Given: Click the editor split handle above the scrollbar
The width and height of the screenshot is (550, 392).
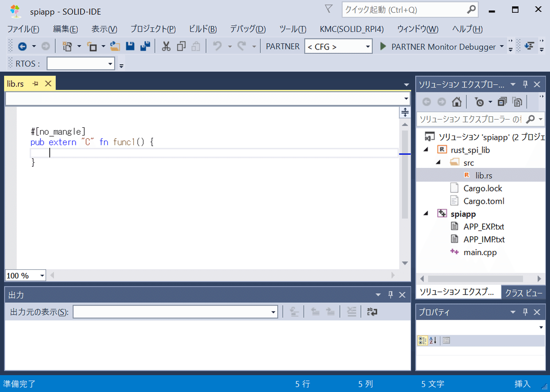Looking at the screenshot, I should [x=405, y=112].
